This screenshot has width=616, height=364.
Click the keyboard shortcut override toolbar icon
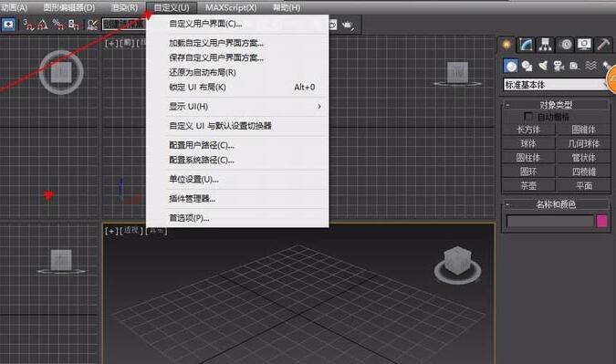tap(8, 25)
